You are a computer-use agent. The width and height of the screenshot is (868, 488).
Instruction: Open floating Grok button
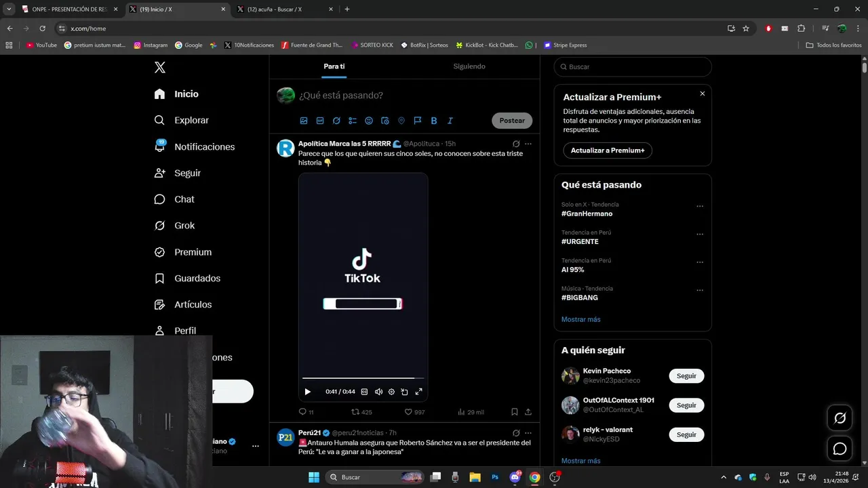click(840, 418)
